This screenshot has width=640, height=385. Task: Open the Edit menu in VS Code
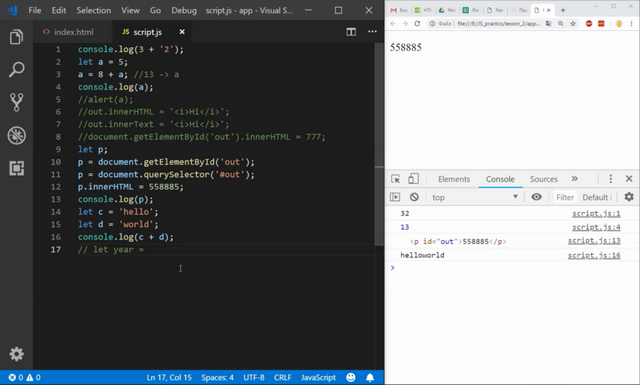click(x=59, y=10)
